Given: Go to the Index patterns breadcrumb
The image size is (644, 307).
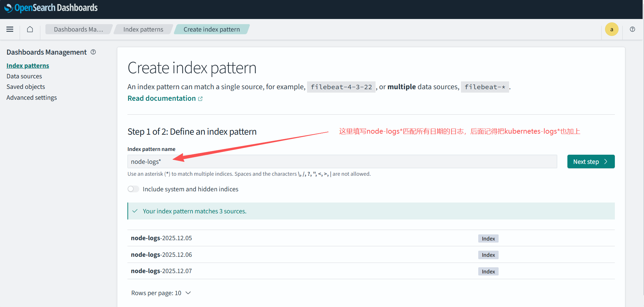Looking at the screenshot, I should [143, 29].
